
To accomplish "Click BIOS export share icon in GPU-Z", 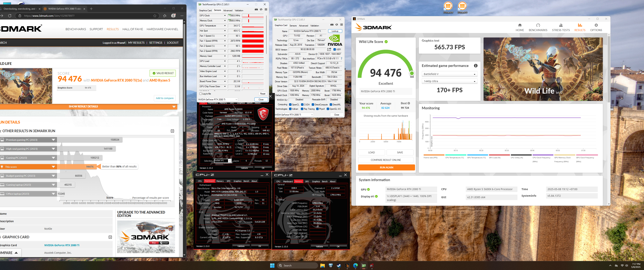I will coord(329,49).
